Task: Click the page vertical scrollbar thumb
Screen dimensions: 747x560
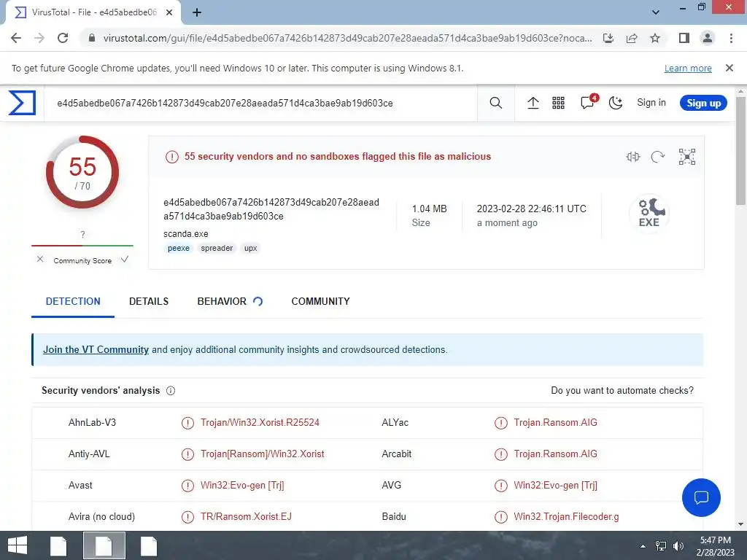Action: coord(740,150)
